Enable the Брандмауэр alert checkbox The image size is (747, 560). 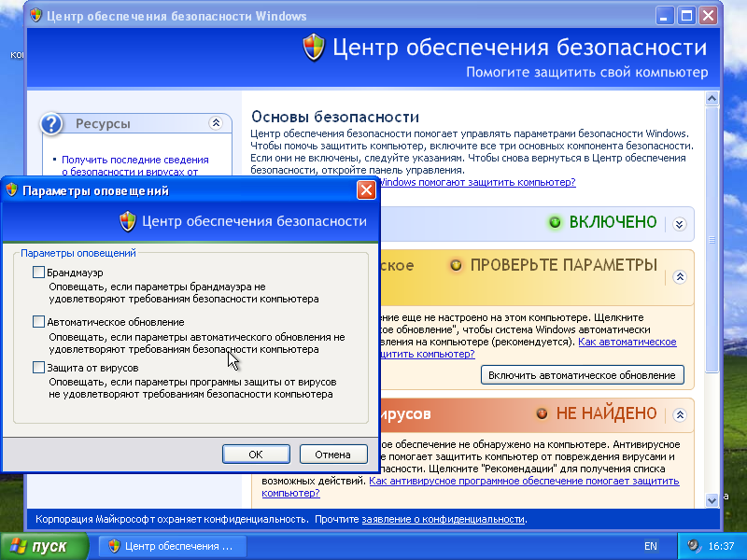38,272
